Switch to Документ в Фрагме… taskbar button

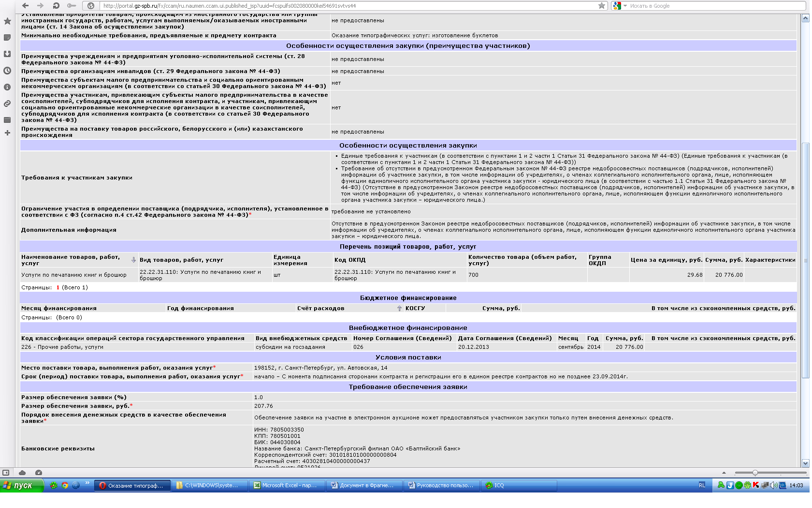(x=364, y=485)
